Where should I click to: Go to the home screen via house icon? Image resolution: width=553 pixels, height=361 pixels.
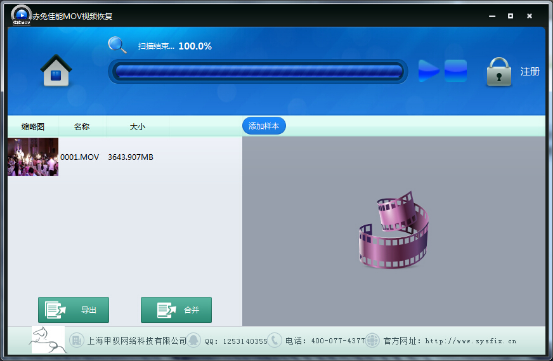point(56,71)
